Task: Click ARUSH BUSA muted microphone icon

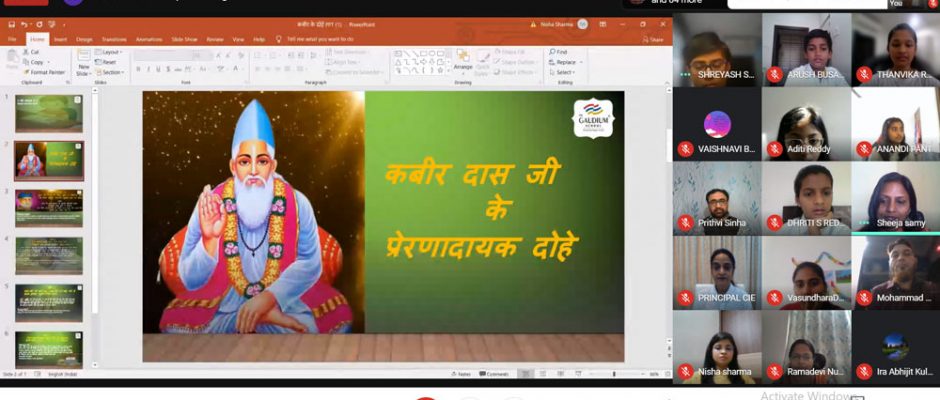Action: (x=775, y=75)
